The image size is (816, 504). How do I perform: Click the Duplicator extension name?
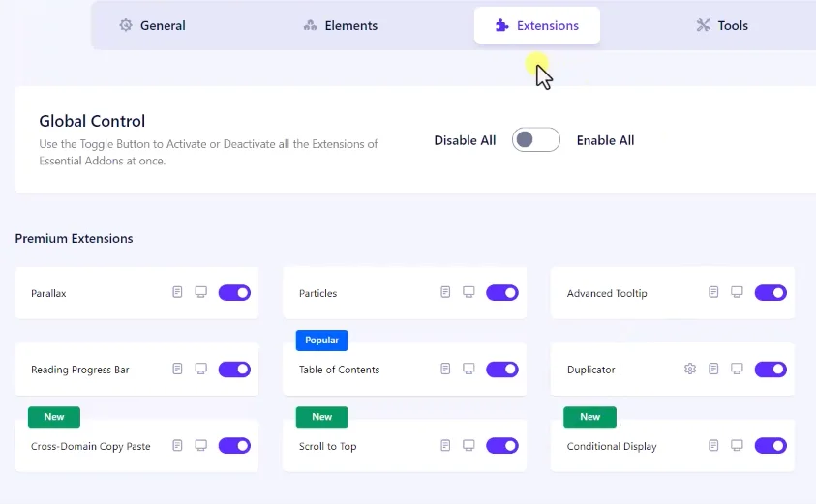point(591,370)
